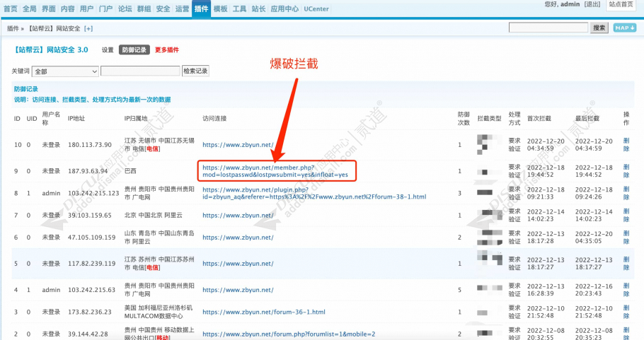The height and width of the screenshot is (340, 644).
Task: Open the 站长 menu
Action: (x=259, y=8)
